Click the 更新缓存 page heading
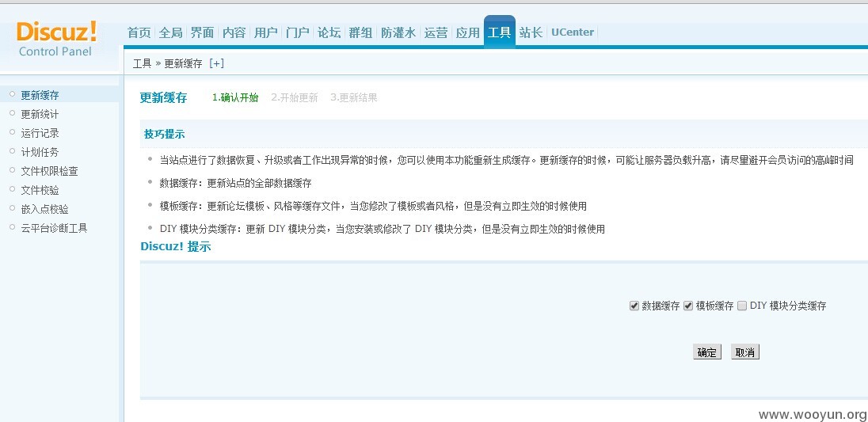Viewport: 868px width, 422px height. (163, 98)
